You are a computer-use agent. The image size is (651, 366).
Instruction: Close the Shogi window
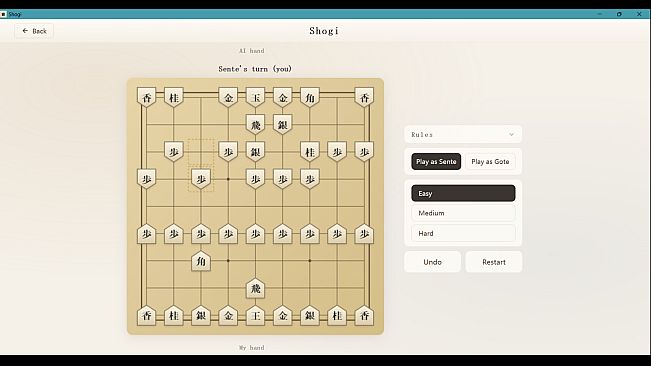coord(639,14)
